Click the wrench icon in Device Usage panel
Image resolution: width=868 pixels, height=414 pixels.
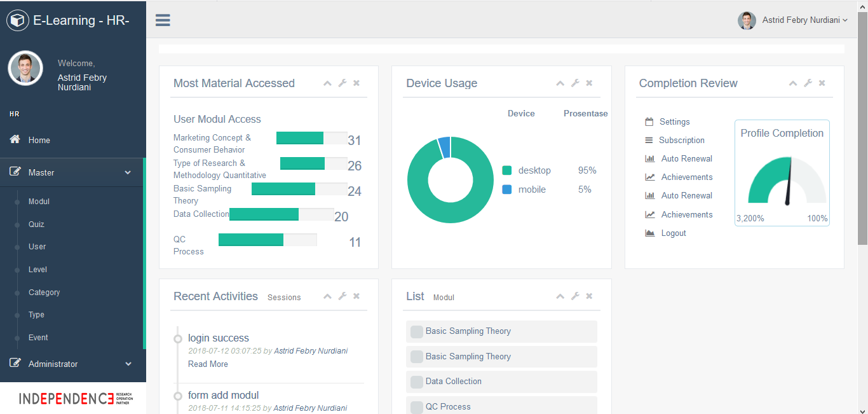[575, 83]
